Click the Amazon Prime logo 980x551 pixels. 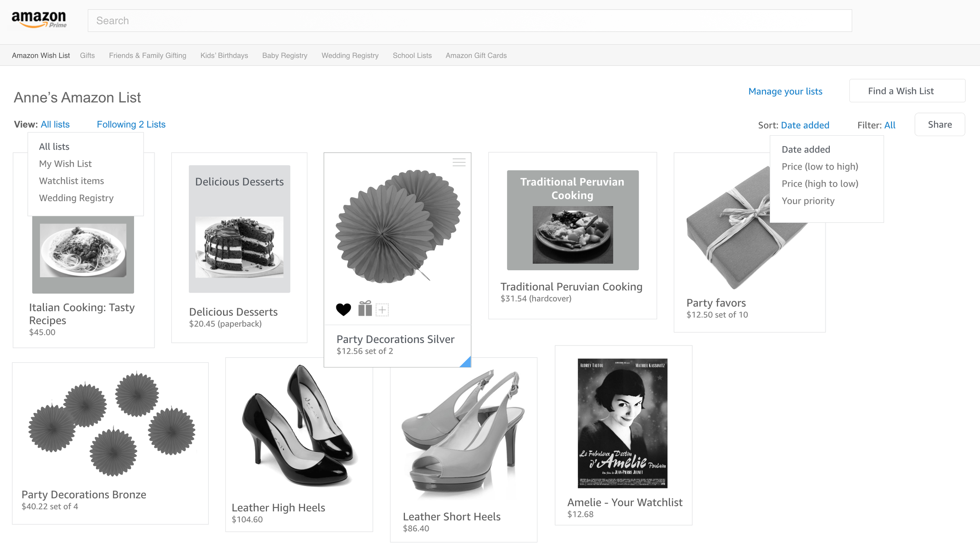tap(39, 20)
